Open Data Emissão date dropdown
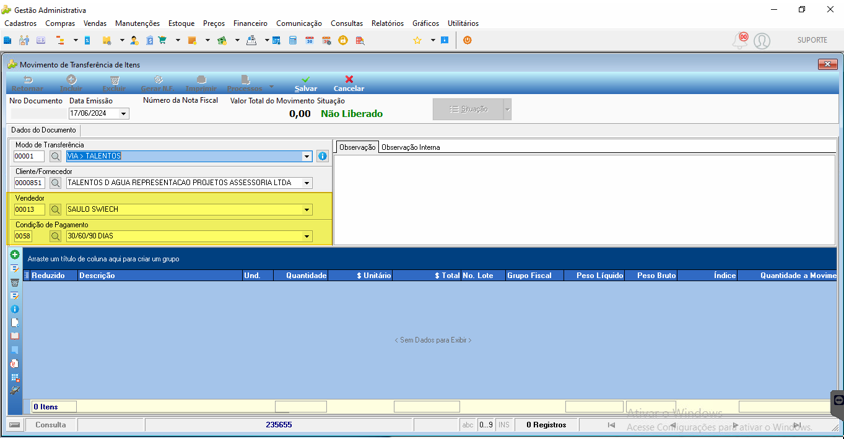 coord(124,114)
